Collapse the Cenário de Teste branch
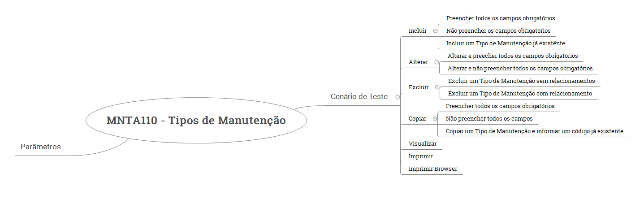The height and width of the screenshot is (199, 644). pos(398,97)
